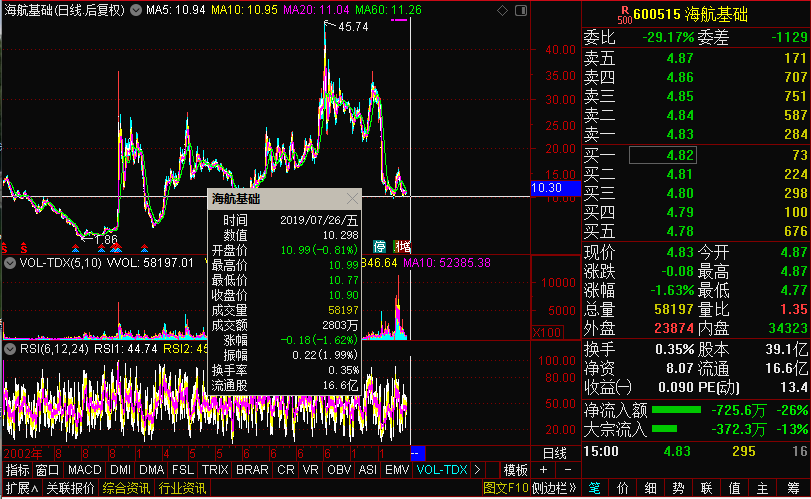Click the 委比 -29.17% value
The width and height of the screenshot is (811, 499).
click(668, 37)
